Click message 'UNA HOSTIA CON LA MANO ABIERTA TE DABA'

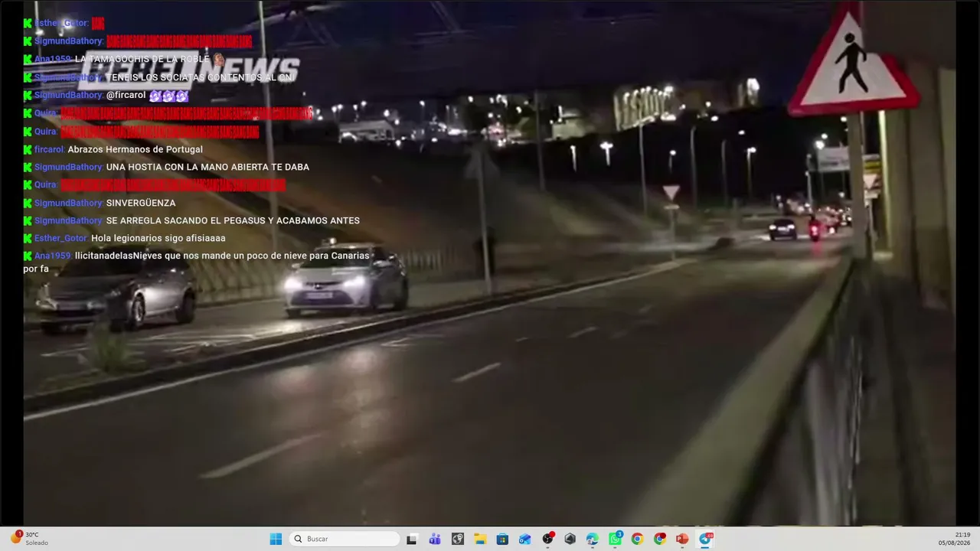coord(207,167)
